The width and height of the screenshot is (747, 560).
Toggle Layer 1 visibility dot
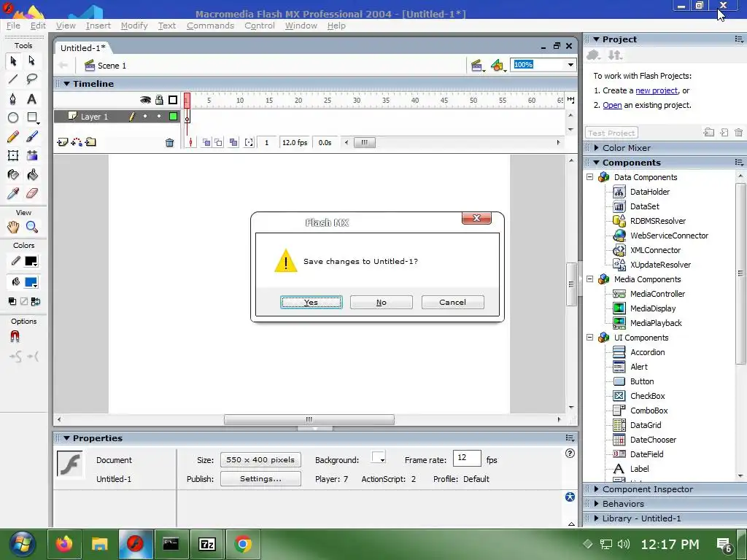point(145,116)
